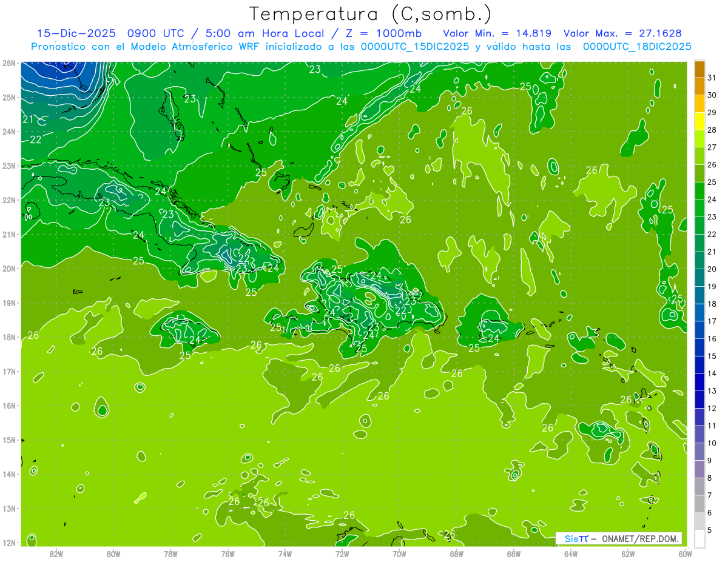Click the 'Valor Min. = 14.819' readout
This screenshot has width=728, height=562.
pyautogui.click(x=497, y=33)
